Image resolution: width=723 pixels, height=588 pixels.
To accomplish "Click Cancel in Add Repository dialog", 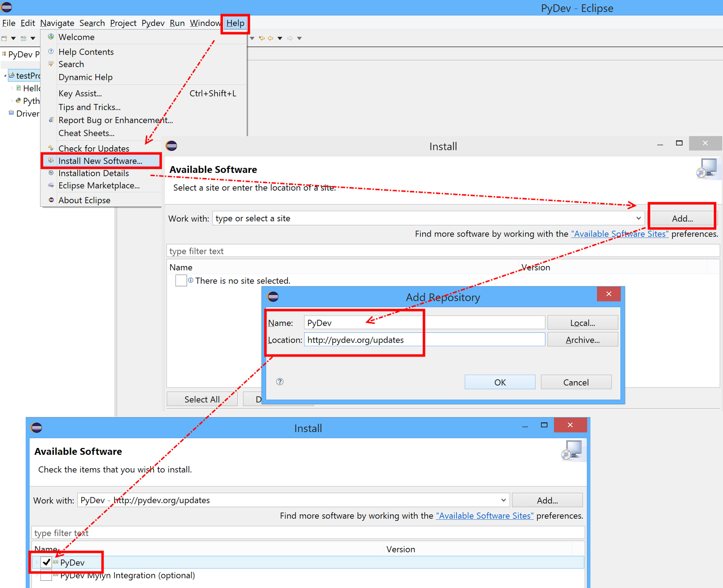I will coord(576,382).
